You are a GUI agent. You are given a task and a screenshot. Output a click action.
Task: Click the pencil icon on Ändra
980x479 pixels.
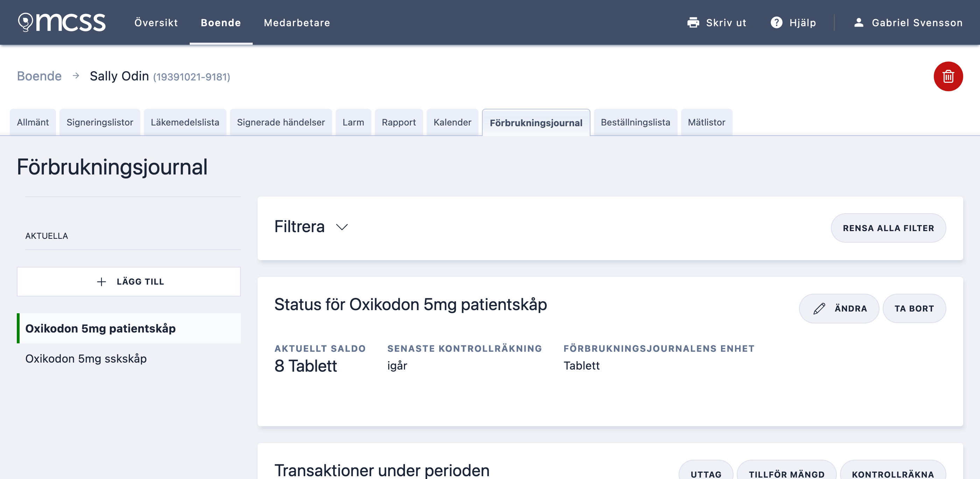coord(819,308)
